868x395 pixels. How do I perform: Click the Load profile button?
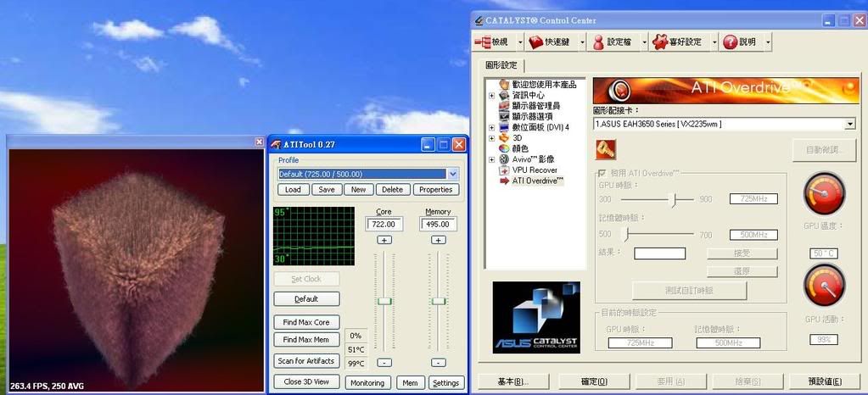point(293,190)
